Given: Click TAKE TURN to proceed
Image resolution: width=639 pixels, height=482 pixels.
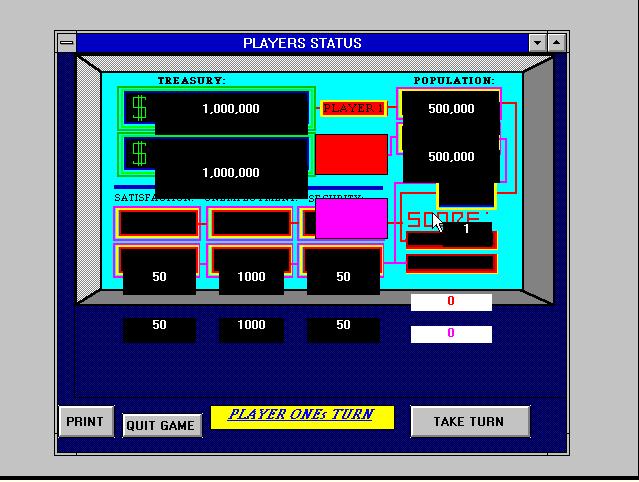Looking at the screenshot, I should tap(469, 422).
